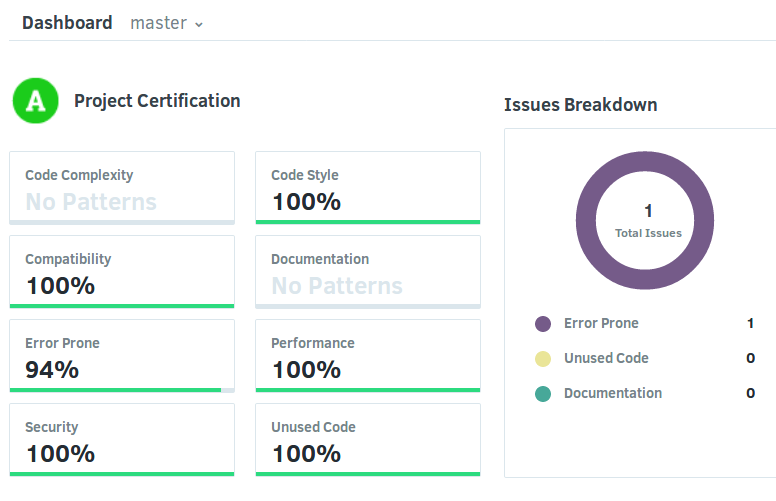Screen dimensions: 776x501
Task: Open the Performance 100% card
Action: coord(367,356)
